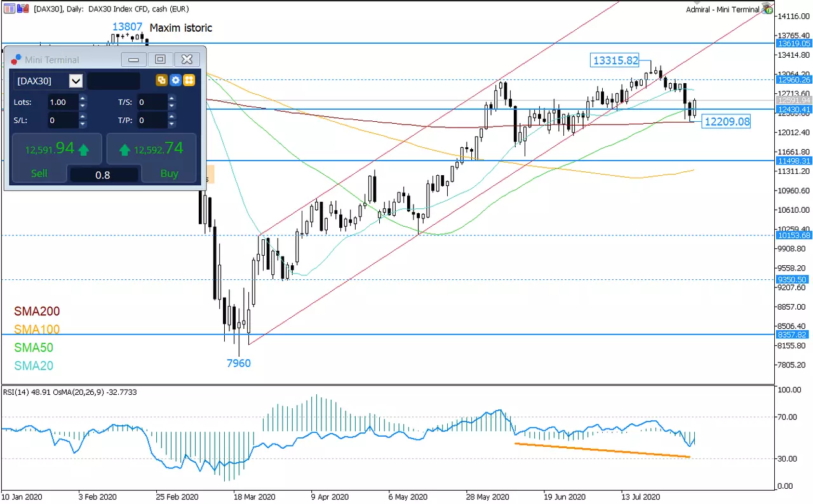Select the 8357.82 price level tag
The image size is (813, 504).
click(793, 335)
